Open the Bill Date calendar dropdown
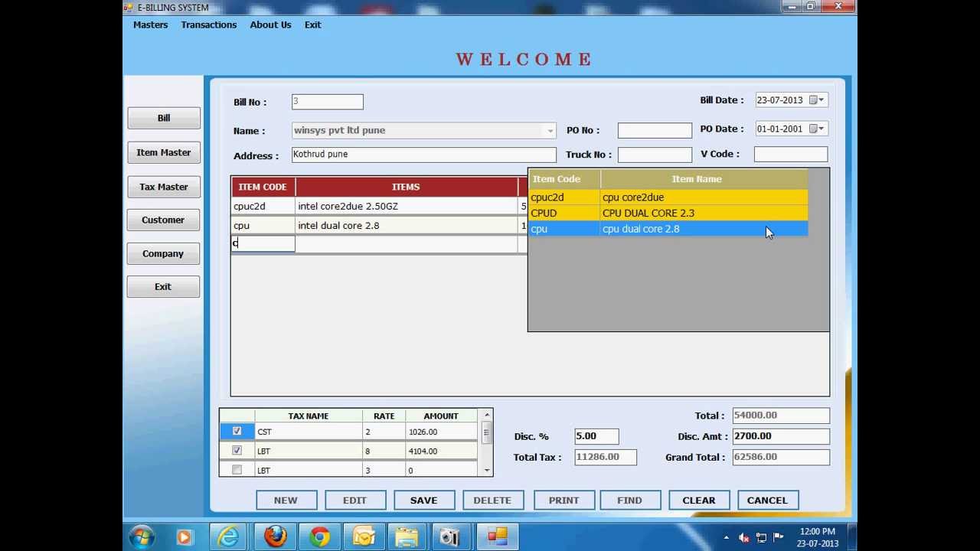980x551 pixels. [x=822, y=100]
